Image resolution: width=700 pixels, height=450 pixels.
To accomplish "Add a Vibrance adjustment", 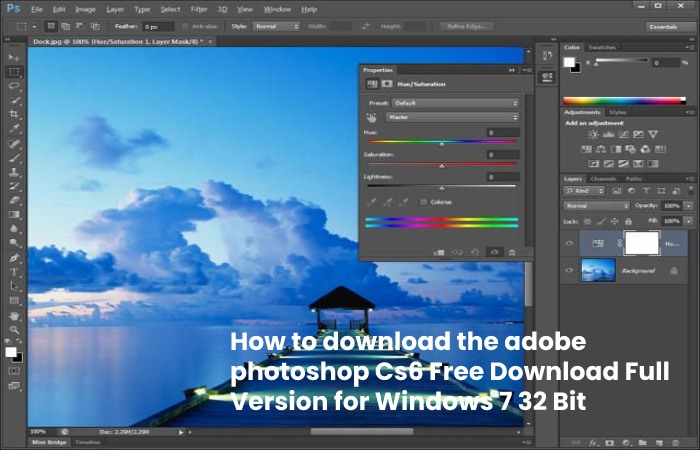I will click(653, 134).
